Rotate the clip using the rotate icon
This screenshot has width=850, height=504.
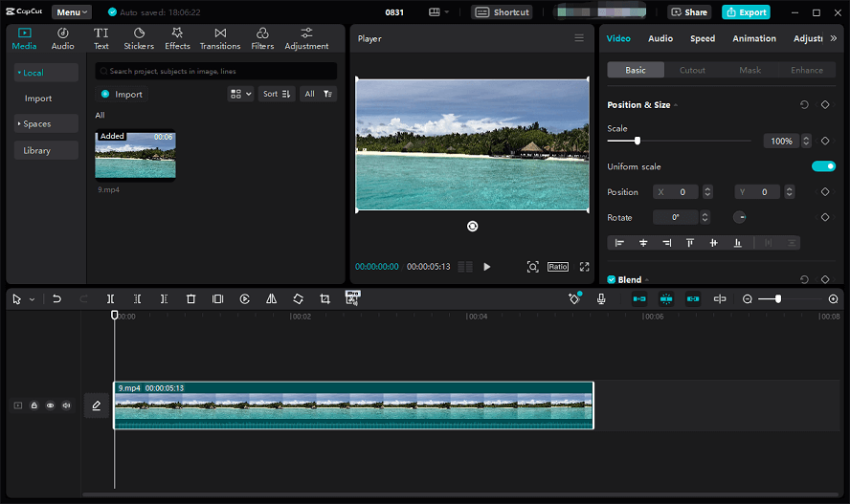click(x=298, y=298)
